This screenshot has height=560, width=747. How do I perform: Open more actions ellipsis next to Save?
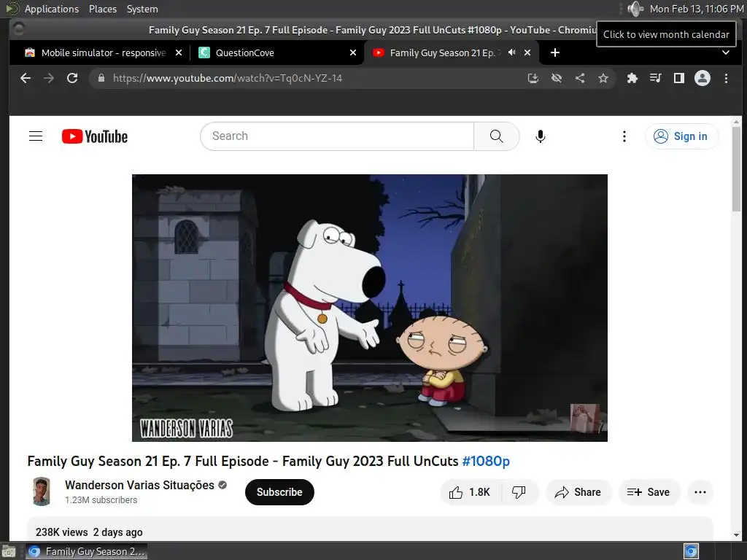[700, 492]
